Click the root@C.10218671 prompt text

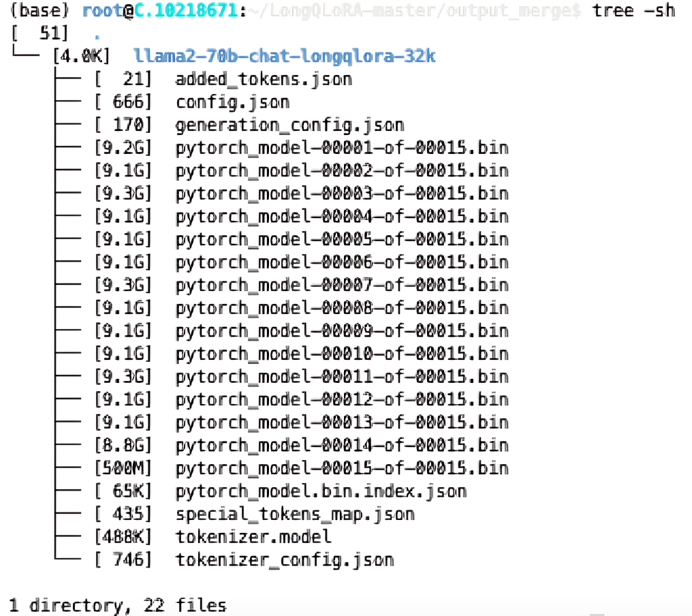[161, 11]
